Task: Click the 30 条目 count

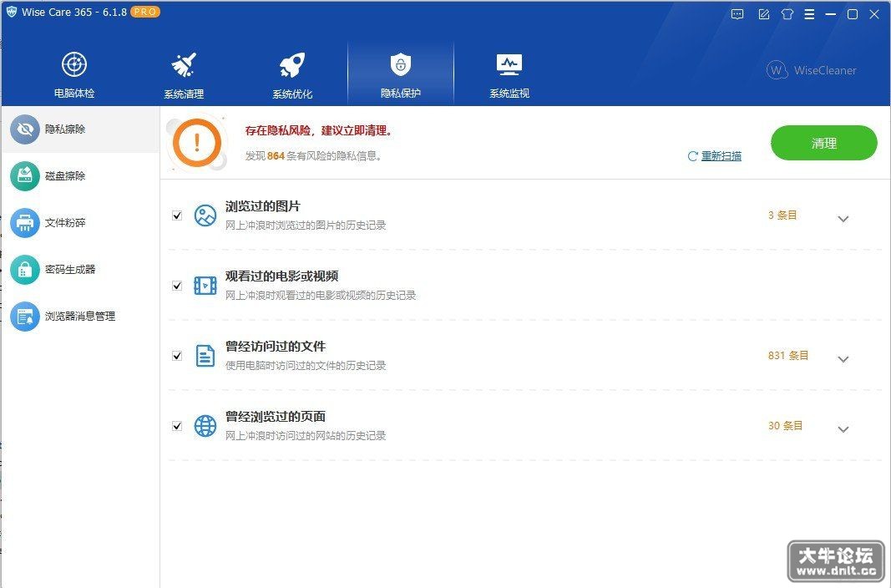Action: [x=785, y=425]
